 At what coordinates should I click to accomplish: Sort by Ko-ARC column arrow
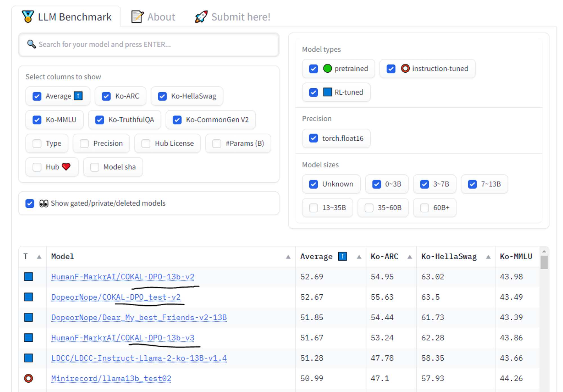coord(410,257)
